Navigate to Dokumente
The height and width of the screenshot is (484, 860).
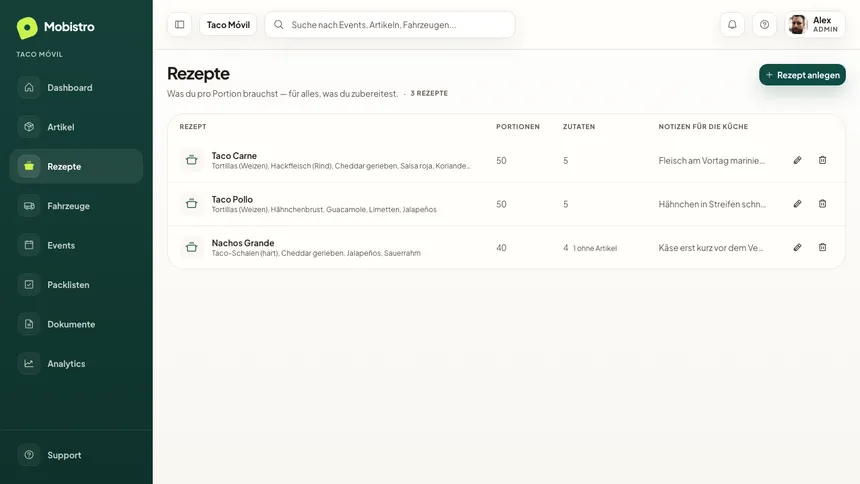(x=76, y=324)
